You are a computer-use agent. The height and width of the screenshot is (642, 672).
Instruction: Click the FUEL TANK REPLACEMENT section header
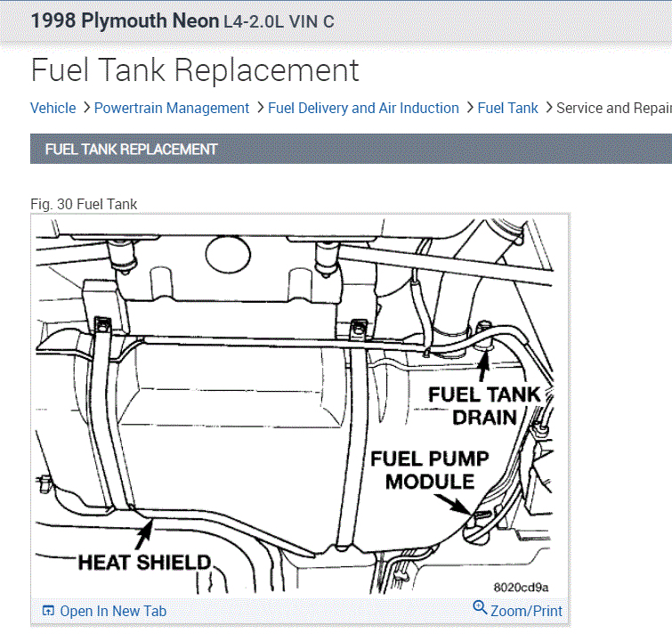[351, 149]
